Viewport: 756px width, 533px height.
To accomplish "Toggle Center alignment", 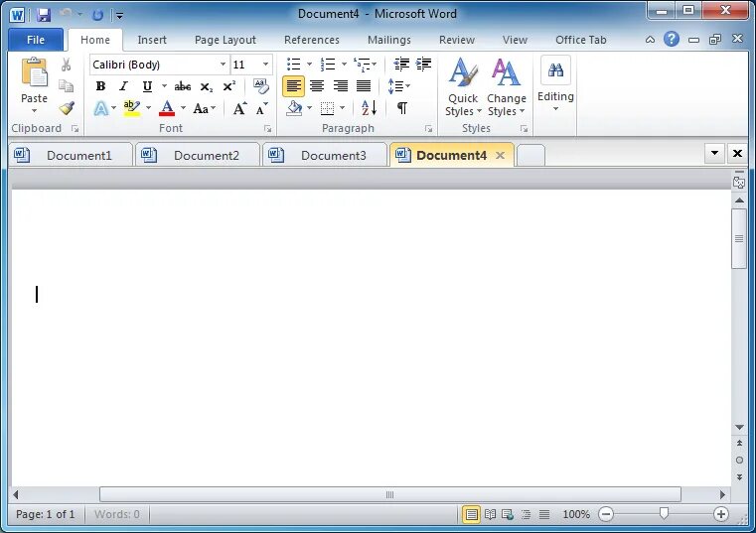I will 317,86.
